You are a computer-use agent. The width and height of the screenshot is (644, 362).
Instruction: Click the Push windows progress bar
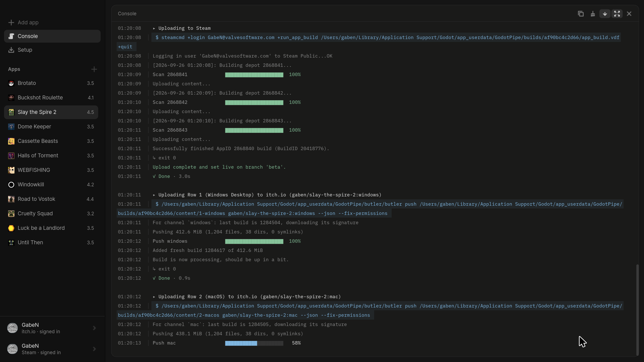coord(254,241)
